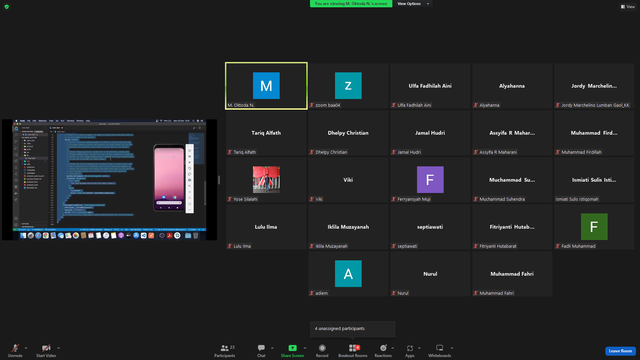
Task: Select the Tariq Alfath participant tile
Action: coord(266,133)
